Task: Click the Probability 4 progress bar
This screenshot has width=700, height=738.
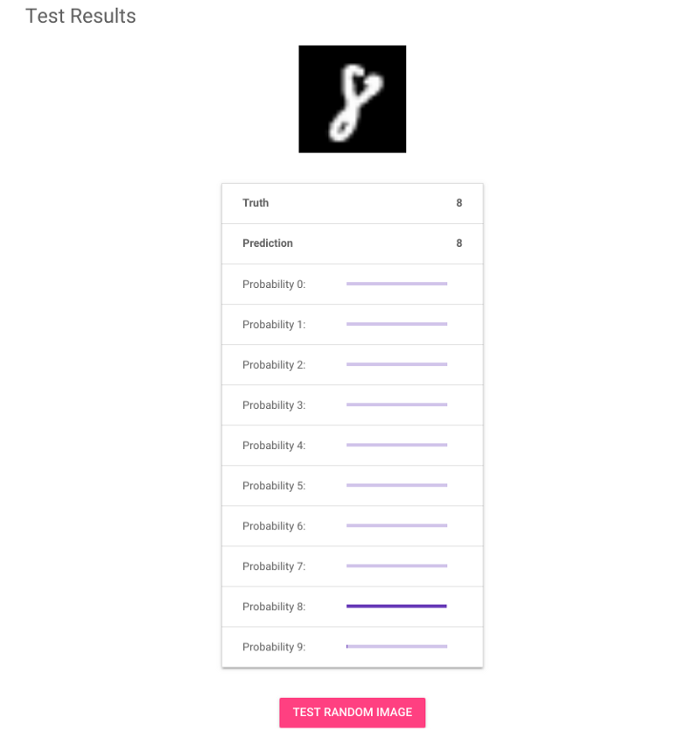Action: click(396, 445)
